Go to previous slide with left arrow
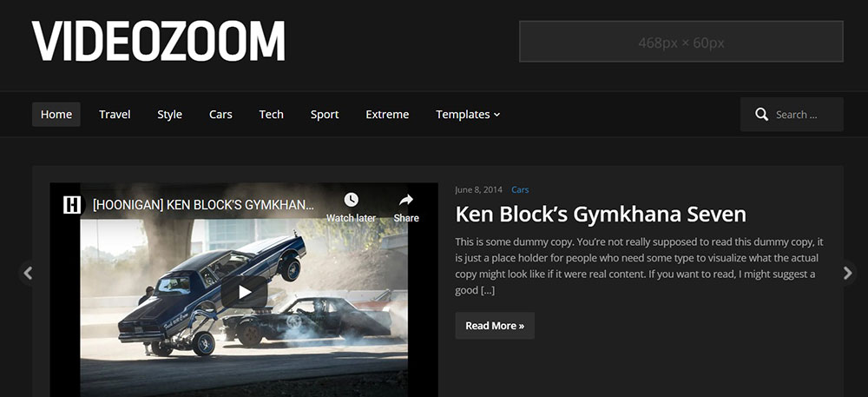Screen dimensions: 868x397 tap(28, 273)
